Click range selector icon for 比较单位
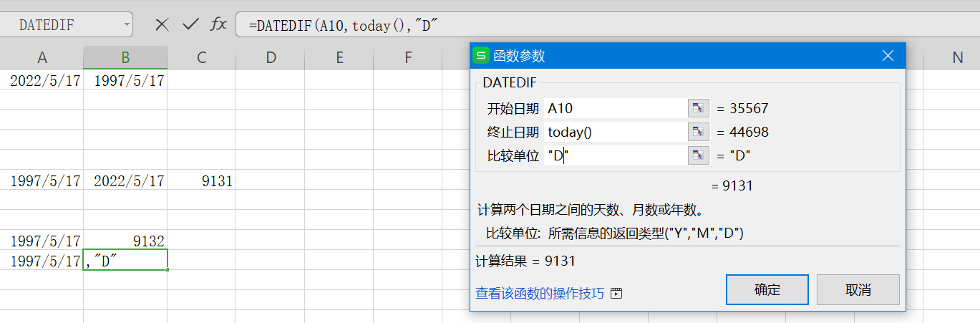980x323 pixels. tap(698, 155)
